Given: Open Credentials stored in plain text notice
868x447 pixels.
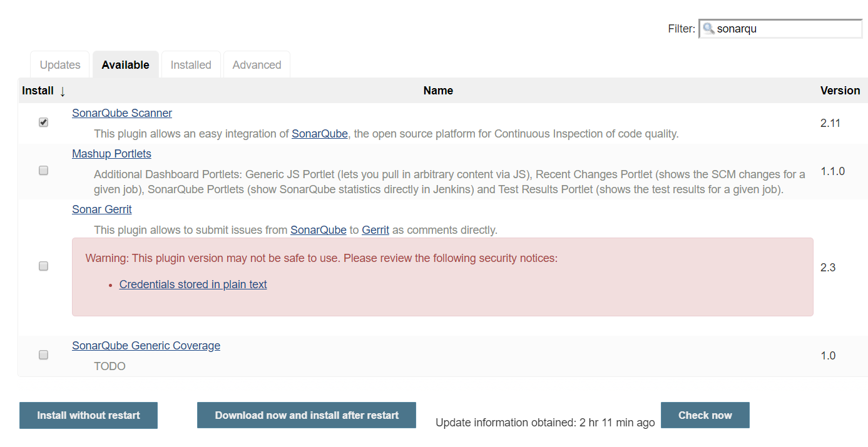Looking at the screenshot, I should pyautogui.click(x=193, y=284).
